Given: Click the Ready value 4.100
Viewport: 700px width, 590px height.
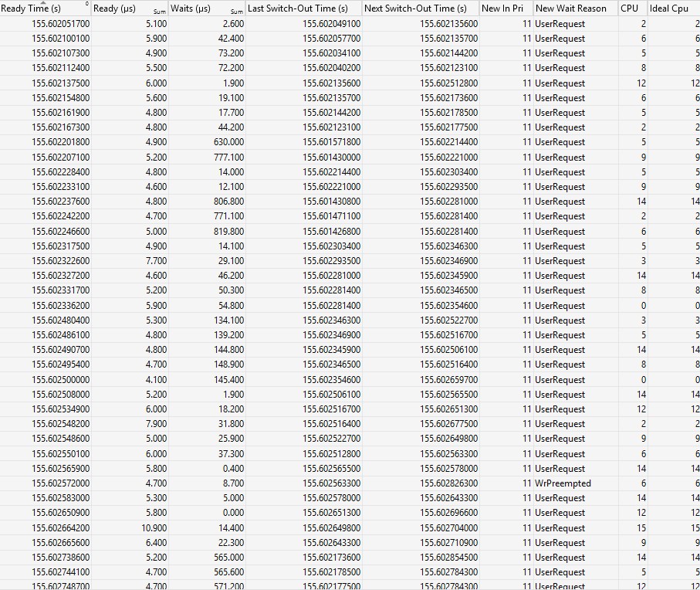Looking at the screenshot, I should click(x=156, y=380).
